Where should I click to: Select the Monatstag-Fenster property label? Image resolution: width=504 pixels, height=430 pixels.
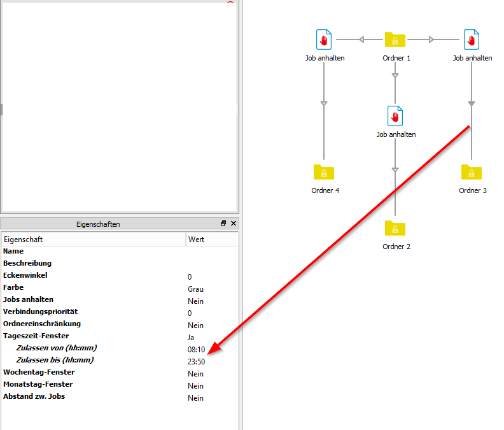(x=38, y=384)
